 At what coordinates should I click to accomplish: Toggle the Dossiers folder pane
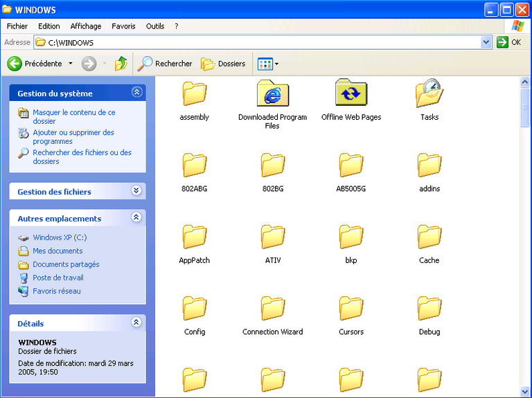(223, 64)
